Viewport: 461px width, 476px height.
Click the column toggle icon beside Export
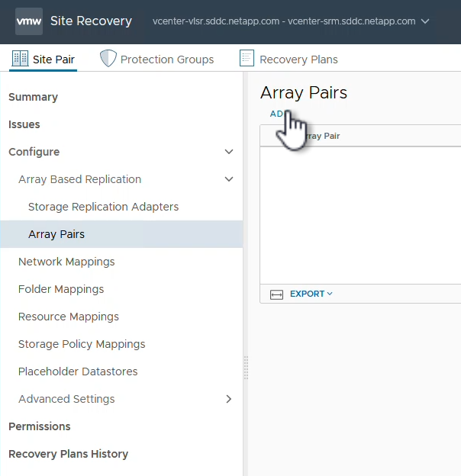pos(277,294)
